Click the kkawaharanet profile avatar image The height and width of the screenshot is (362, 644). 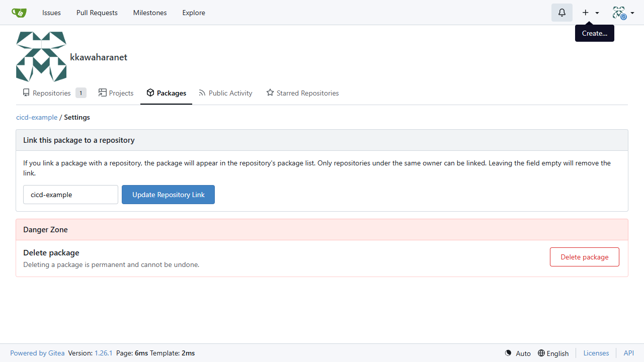click(x=41, y=57)
